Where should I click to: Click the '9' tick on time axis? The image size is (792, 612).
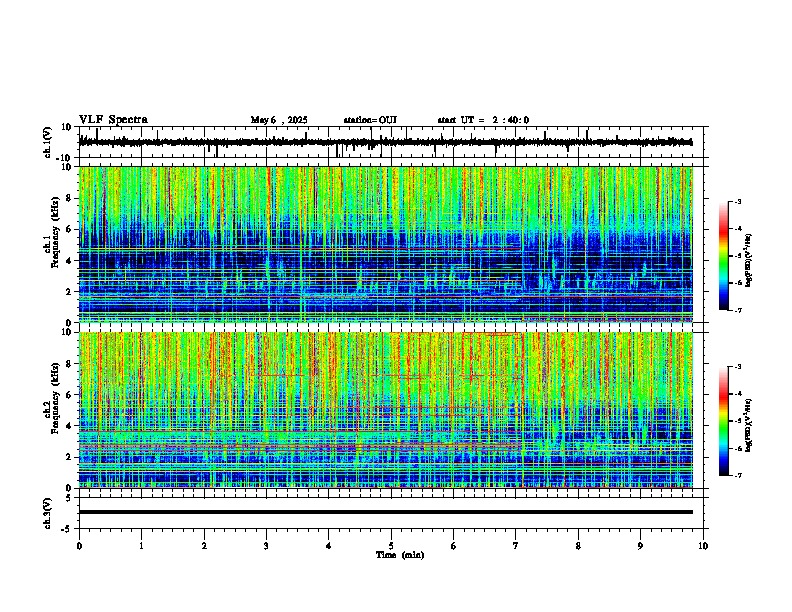(640, 545)
